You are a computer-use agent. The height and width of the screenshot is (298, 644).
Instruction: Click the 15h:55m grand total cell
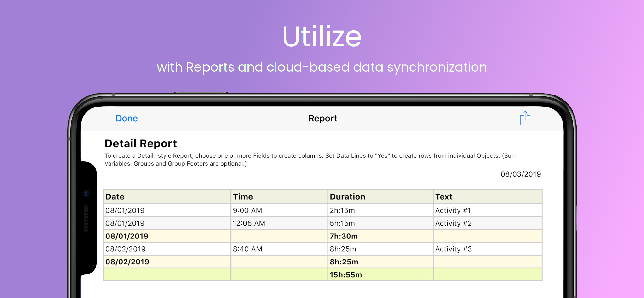(345, 275)
